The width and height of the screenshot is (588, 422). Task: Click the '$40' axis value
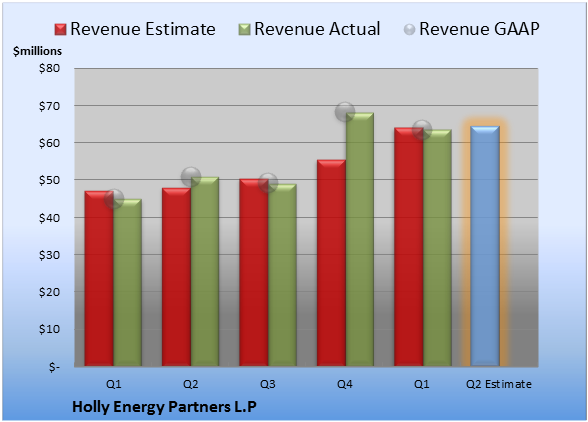[49, 218]
